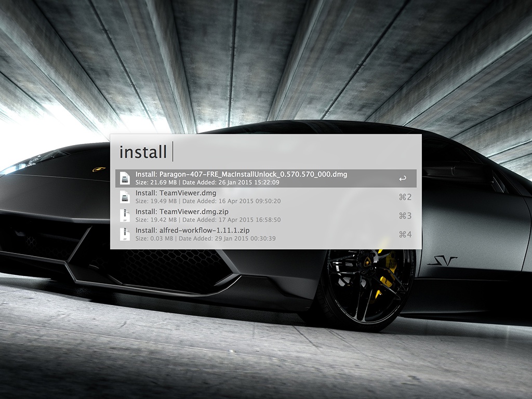Click the alfred-workflow-1.11.1.zip archive icon
Screen dimensions: 532x399
(x=125, y=234)
